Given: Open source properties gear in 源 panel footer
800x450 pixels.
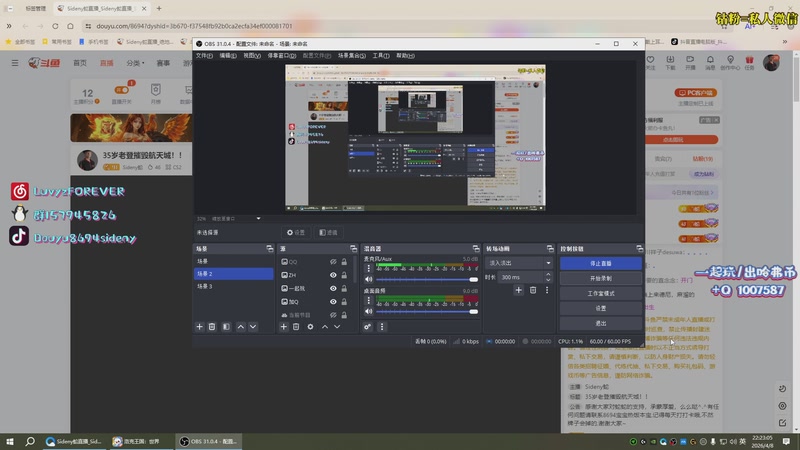Looking at the screenshot, I should point(310,327).
